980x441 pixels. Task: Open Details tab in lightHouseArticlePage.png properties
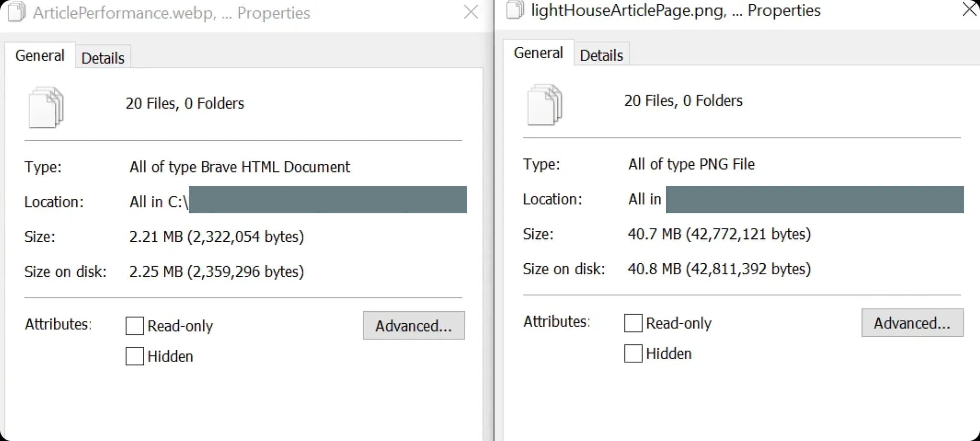(601, 55)
